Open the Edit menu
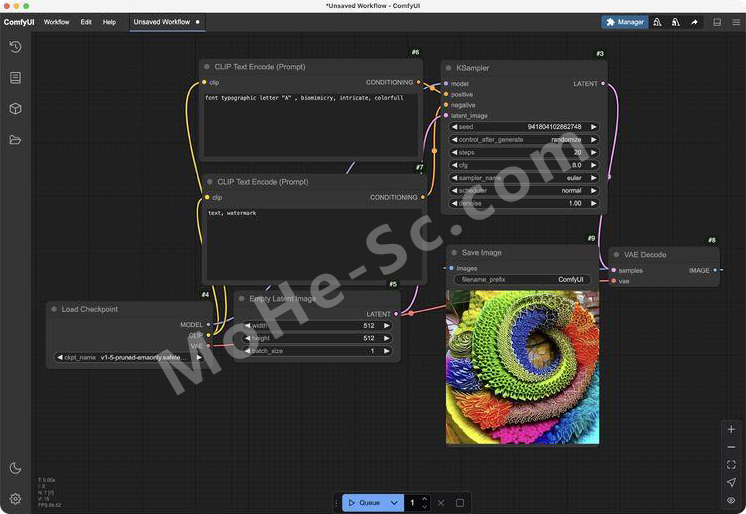Screen dimensions: 746x514 (86, 22)
